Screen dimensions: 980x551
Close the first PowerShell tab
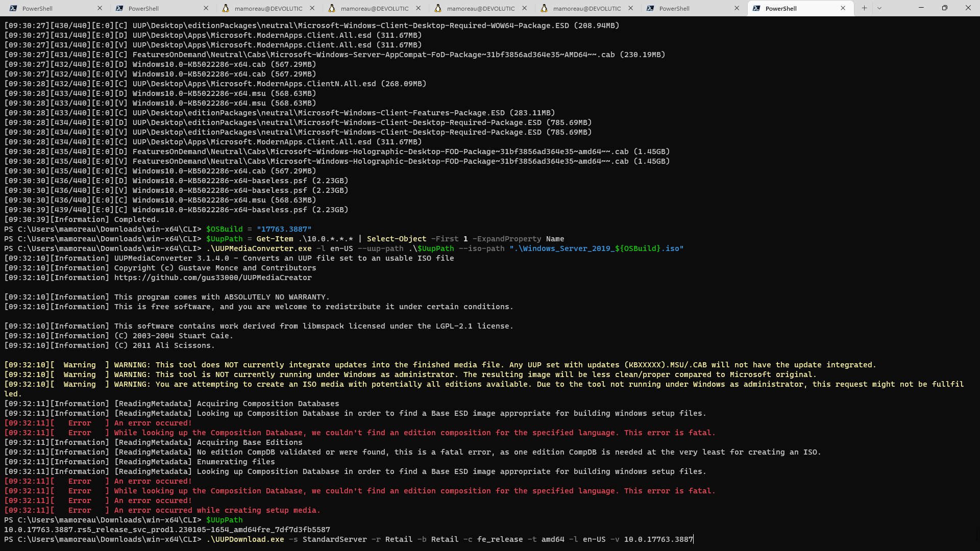pos(100,8)
